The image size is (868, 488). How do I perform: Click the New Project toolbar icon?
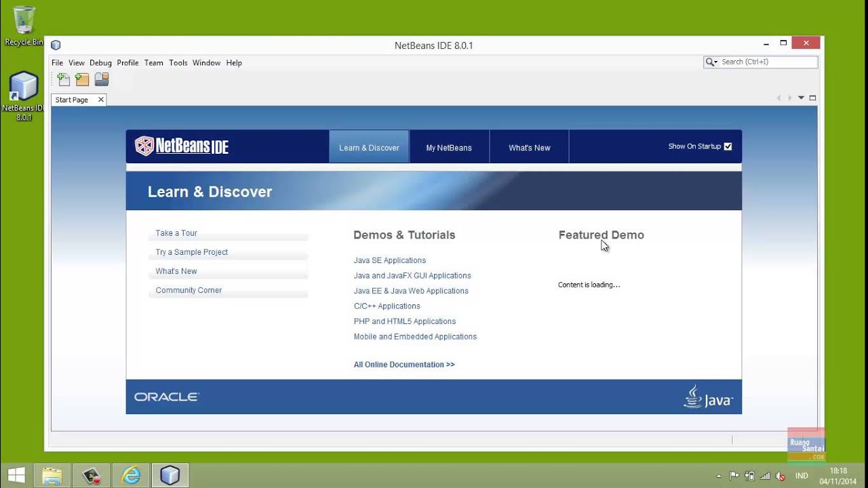click(82, 79)
